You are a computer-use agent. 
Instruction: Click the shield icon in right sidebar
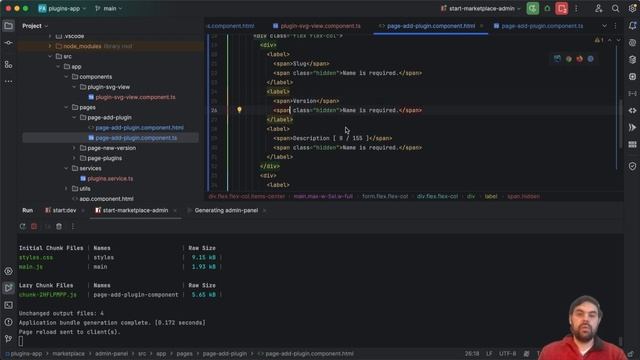pyautogui.click(x=632, y=166)
